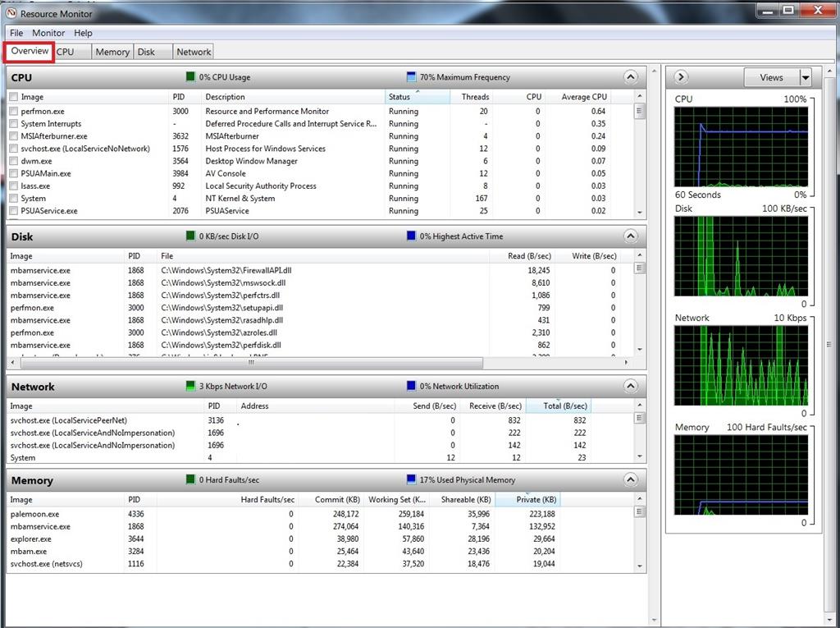Switch to the Disk tab
This screenshot has width=840, height=628.
(153, 52)
